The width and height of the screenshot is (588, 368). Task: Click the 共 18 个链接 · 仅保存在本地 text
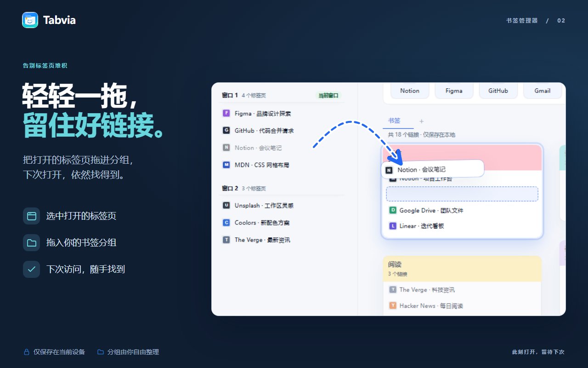point(421,135)
